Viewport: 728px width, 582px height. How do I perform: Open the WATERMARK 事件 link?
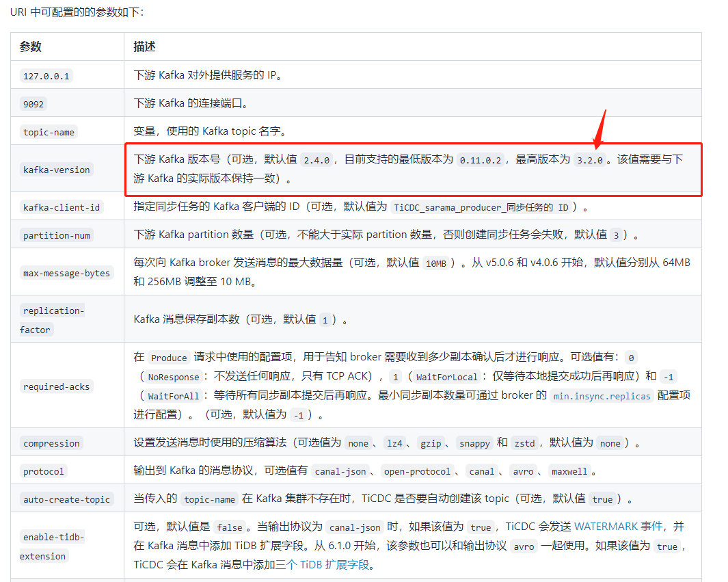pos(619,527)
